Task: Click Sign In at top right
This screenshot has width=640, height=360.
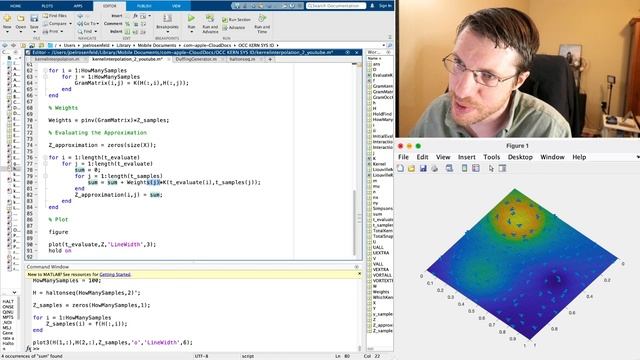Action: click(x=385, y=6)
